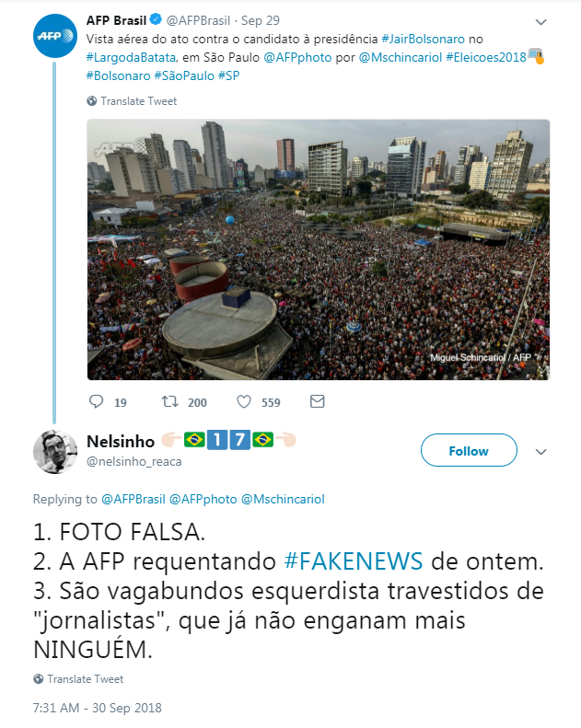Visit the @Mschincariol mention in AFP tweet

coord(401,58)
